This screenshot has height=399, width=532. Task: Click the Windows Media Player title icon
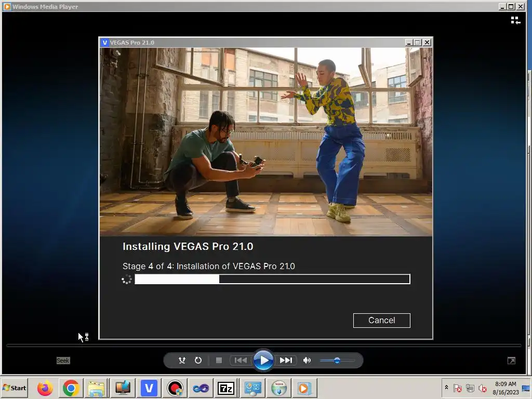(7, 6)
